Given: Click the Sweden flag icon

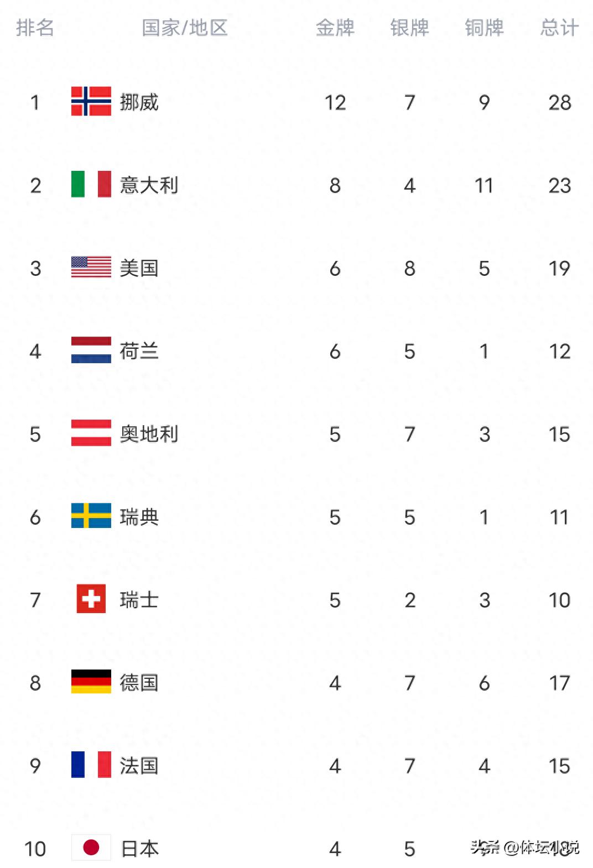Looking at the screenshot, I should click(x=91, y=516).
